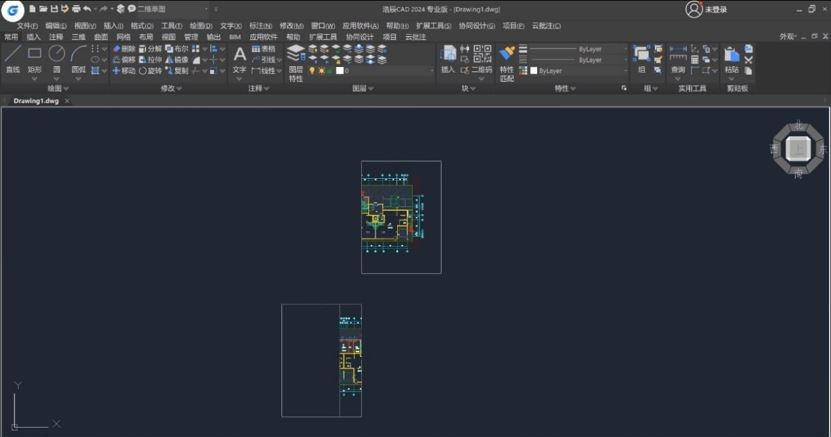Screen dimensions: 831x437
Task: Expand the 绘图 panel arrow
Action: pyautogui.click(x=66, y=89)
